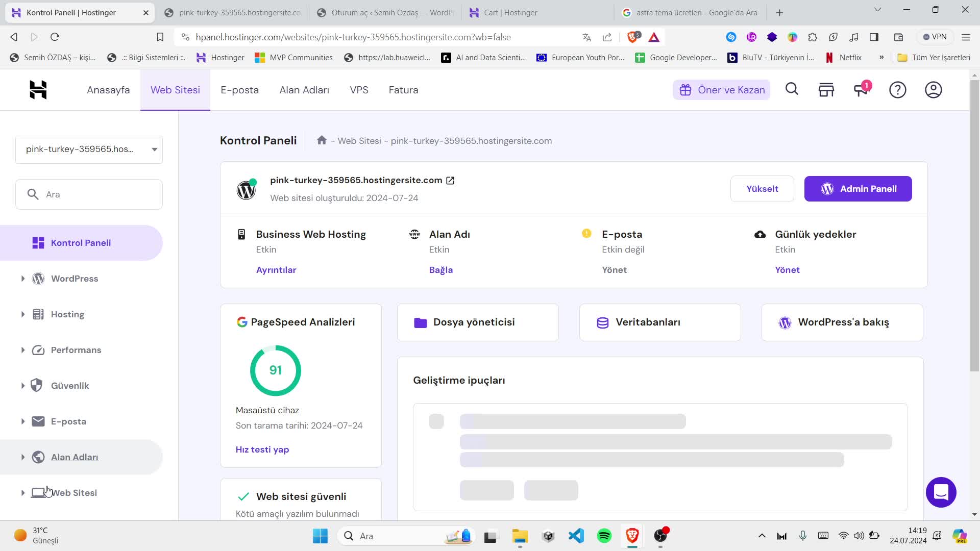The image size is (980, 551).
Task: Open the live chat bubble icon
Action: (941, 492)
